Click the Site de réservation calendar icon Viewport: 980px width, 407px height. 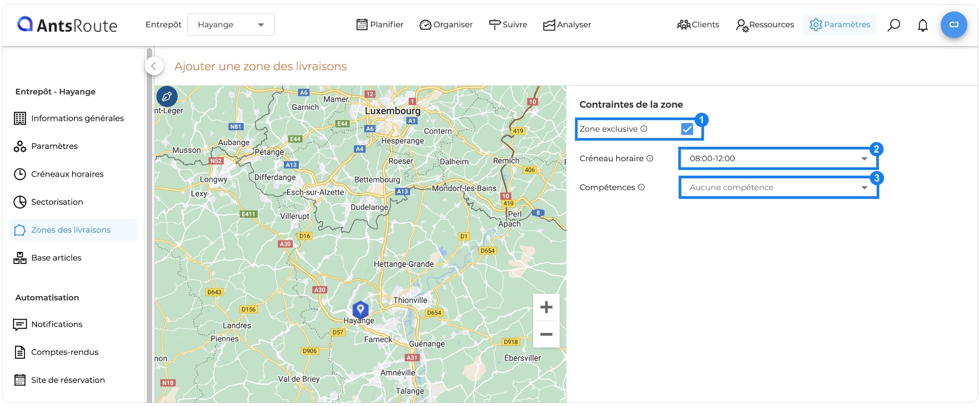click(x=20, y=380)
